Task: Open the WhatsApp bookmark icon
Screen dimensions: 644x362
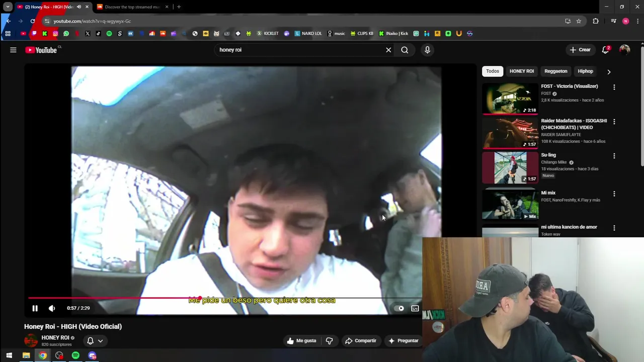Action: (x=66, y=34)
